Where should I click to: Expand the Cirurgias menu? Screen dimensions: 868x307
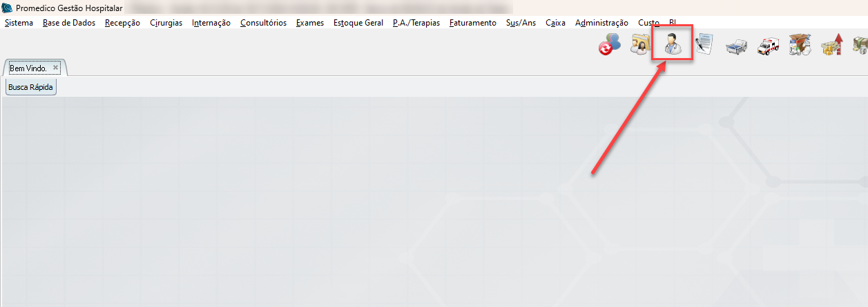pos(166,23)
